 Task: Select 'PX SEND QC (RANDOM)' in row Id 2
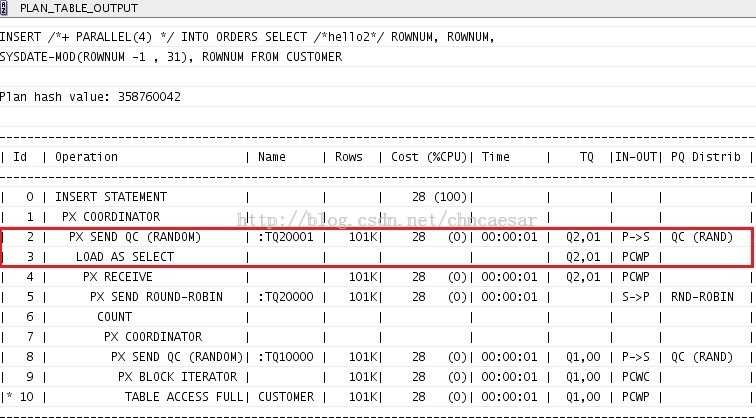[x=135, y=237]
